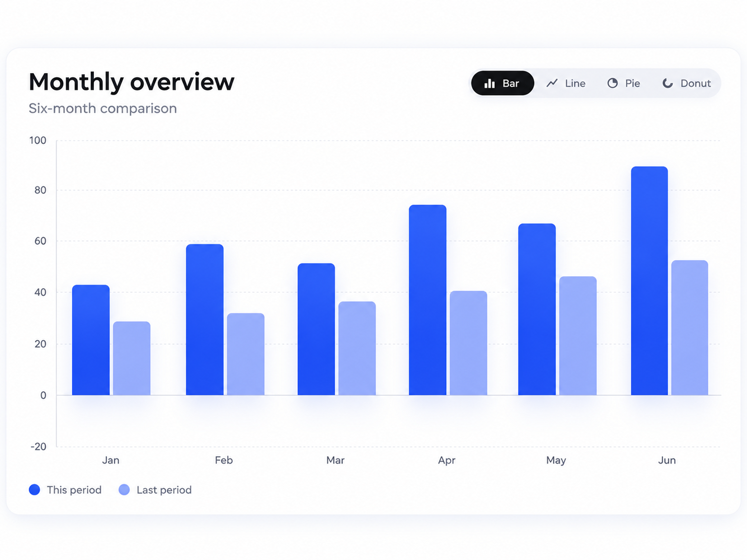Select the May This period bar
This screenshot has height=560, width=747.
click(x=537, y=309)
